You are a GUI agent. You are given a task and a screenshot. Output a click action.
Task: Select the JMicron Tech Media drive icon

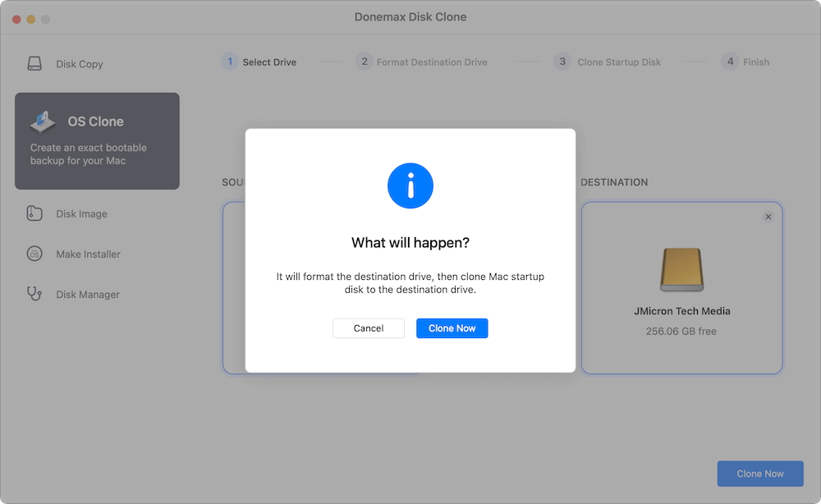click(681, 269)
